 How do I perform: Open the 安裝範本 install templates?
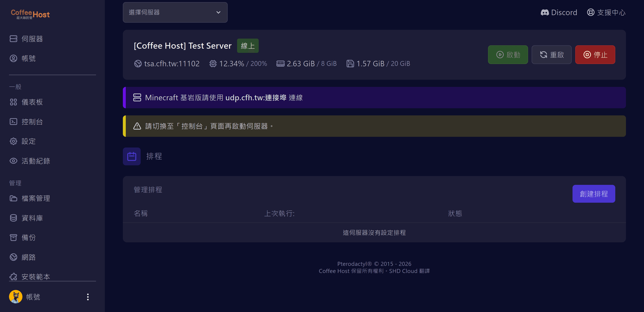point(30,276)
